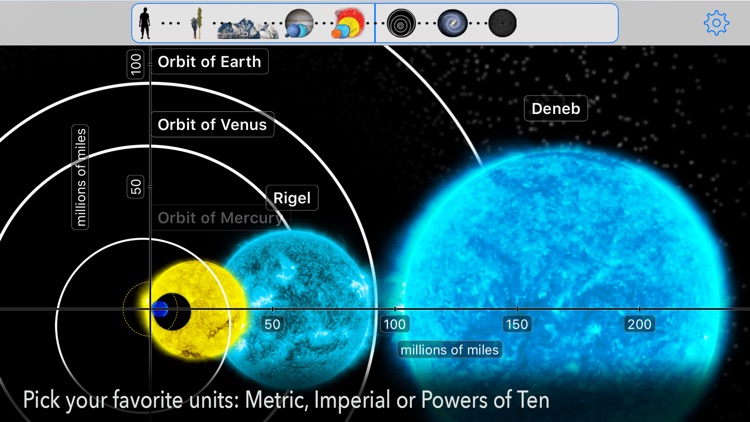Select the dark universe scale icon

503,23
